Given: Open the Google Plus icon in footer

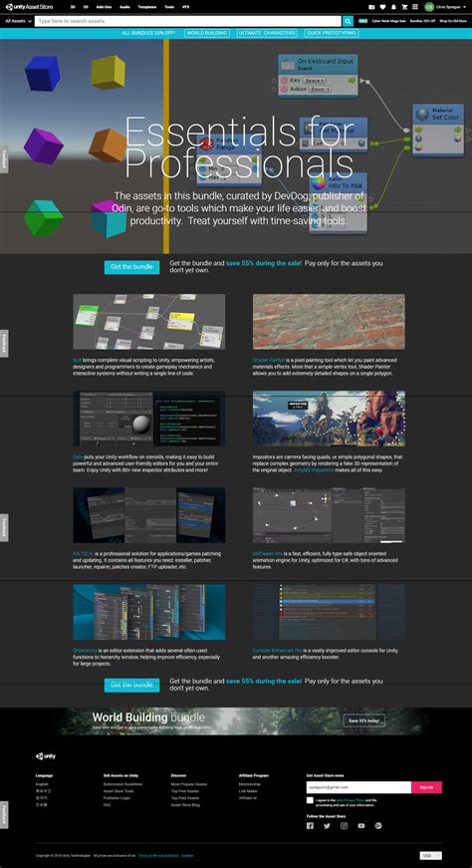Looking at the screenshot, I should pyautogui.click(x=378, y=826).
